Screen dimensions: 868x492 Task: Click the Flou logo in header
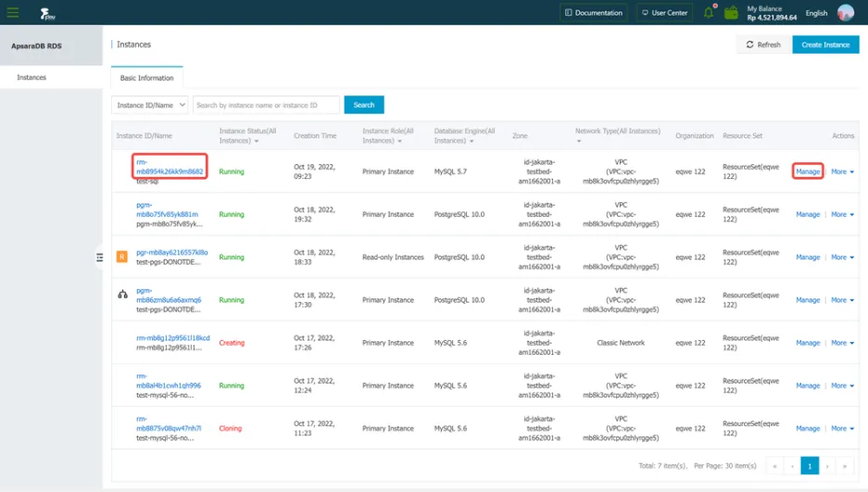point(47,13)
